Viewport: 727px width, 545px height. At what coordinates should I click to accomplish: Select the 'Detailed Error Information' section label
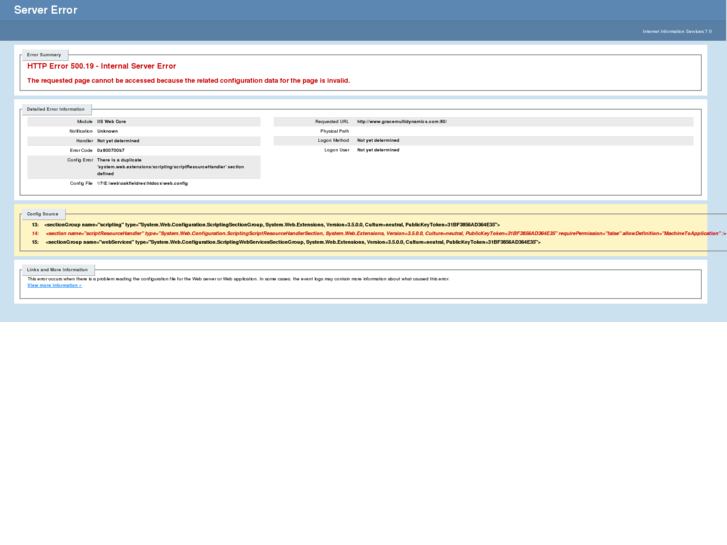point(56,109)
